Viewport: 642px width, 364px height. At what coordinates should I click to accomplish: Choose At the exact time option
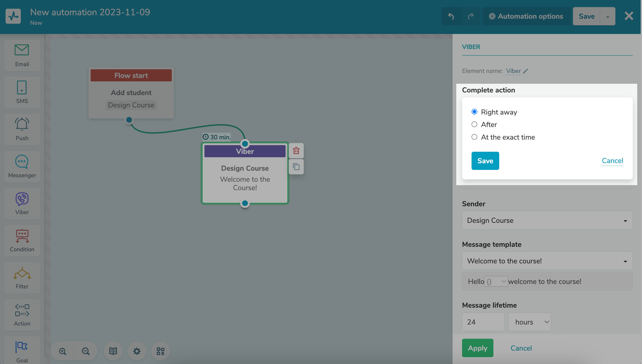click(x=474, y=137)
